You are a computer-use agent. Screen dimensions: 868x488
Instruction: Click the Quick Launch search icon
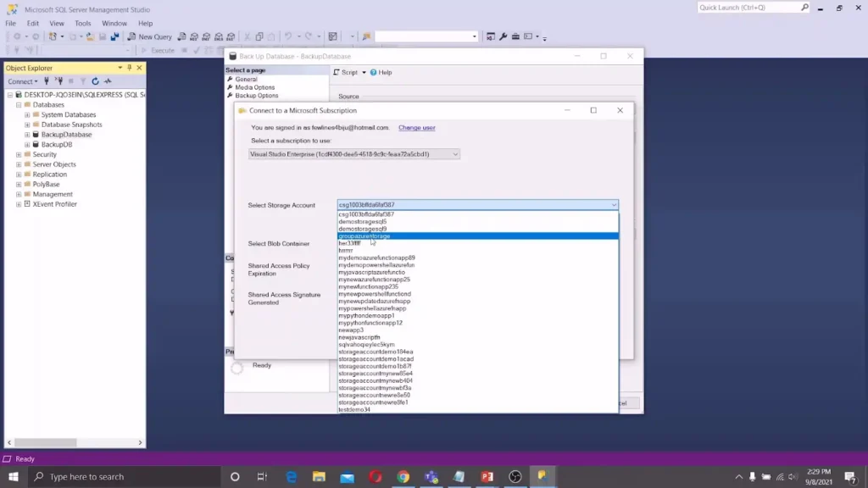[804, 7]
